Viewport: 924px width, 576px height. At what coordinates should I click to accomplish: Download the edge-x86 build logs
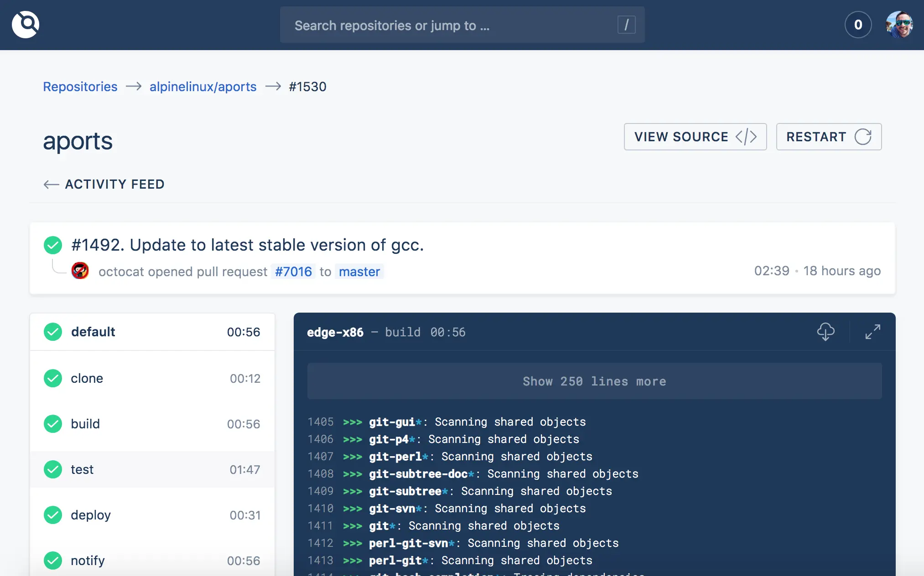click(x=825, y=332)
